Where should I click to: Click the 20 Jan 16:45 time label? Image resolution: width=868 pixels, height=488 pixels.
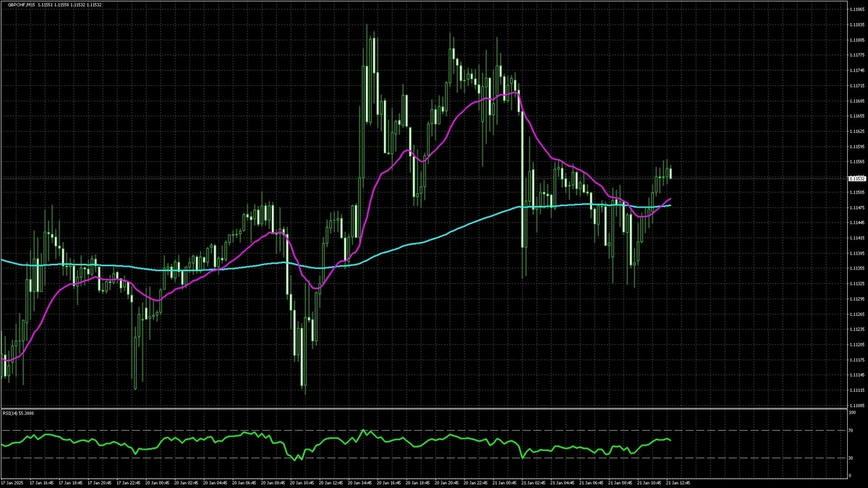pos(390,481)
